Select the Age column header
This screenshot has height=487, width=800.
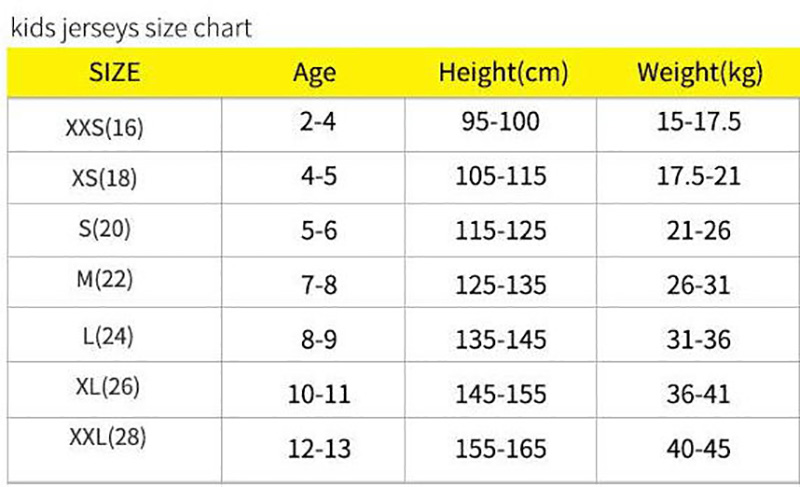pyautogui.click(x=314, y=72)
